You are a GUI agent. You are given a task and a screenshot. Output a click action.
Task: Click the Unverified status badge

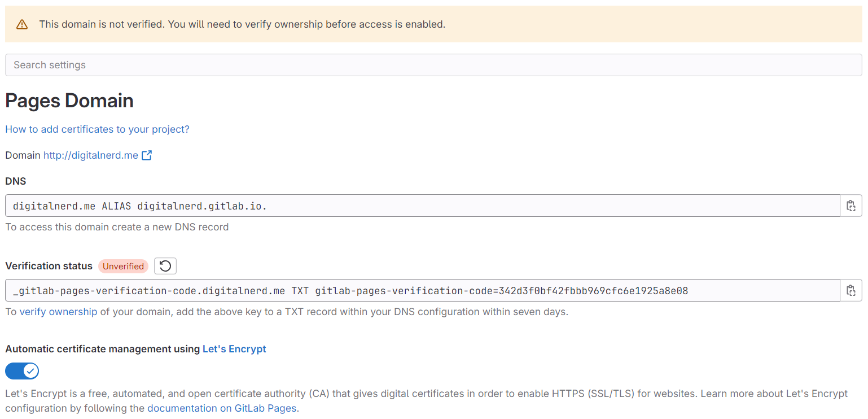click(x=123, y=266)
